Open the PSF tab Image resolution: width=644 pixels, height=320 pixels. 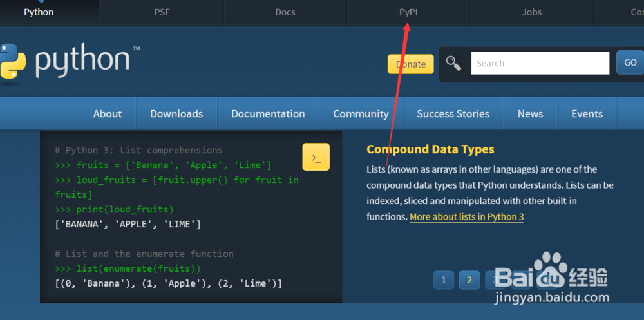pos(162,12)
